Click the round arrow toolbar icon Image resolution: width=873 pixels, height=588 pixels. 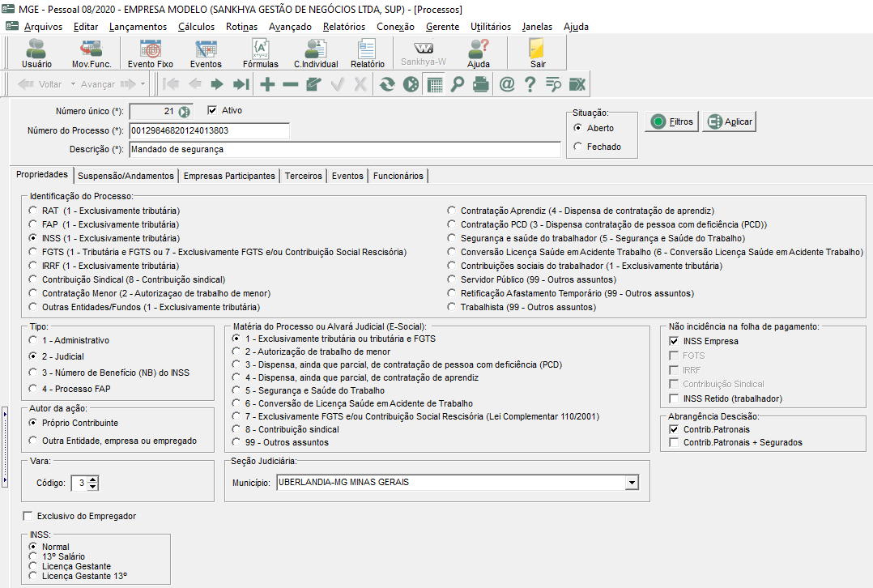[x=411, y=84]
